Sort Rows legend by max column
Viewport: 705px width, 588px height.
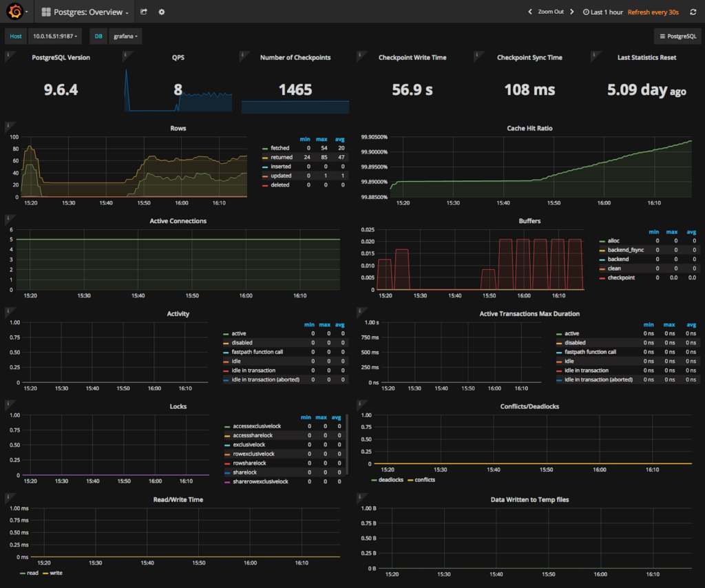[322, 139]
